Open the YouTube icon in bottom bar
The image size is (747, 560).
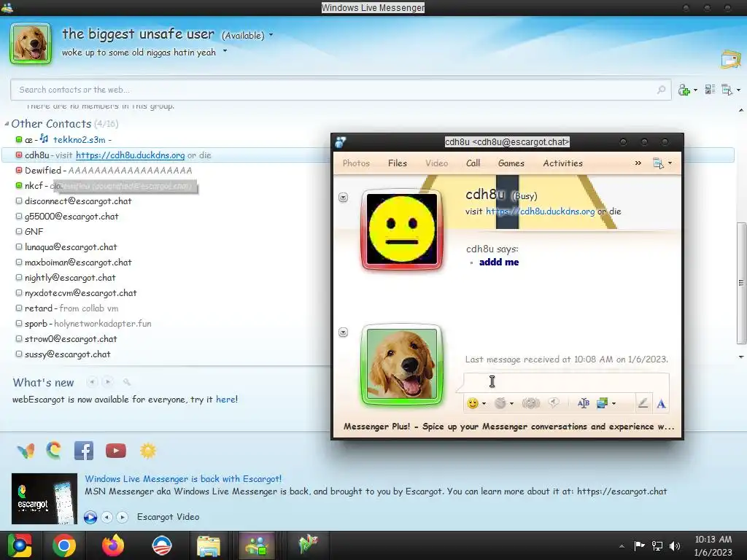[116, 451]
